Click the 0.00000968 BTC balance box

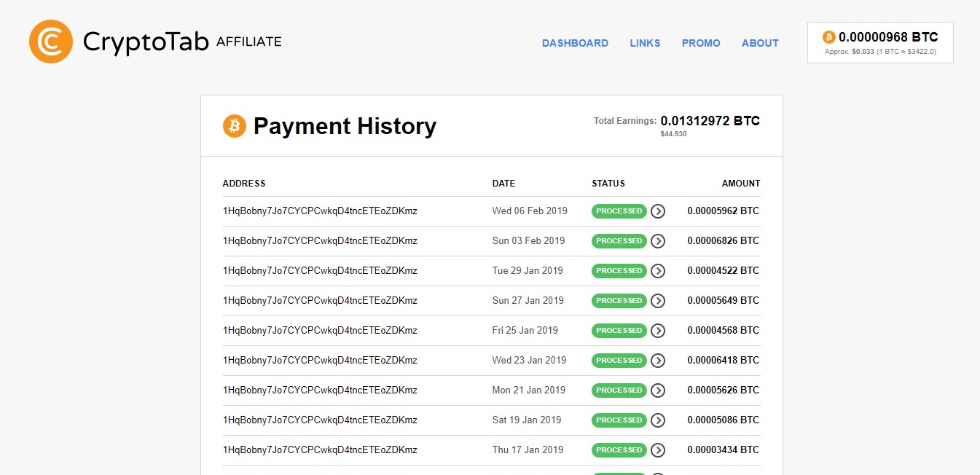[x=880, y=42]
